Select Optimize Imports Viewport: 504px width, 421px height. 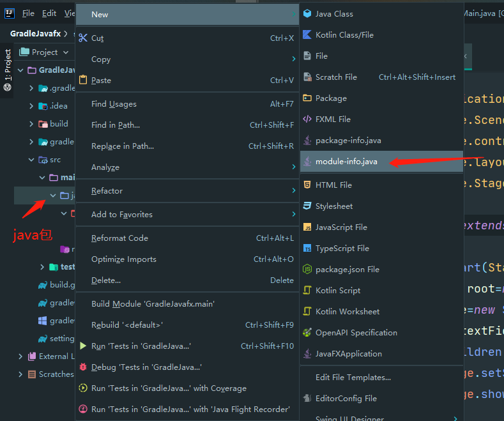[187, 259]
